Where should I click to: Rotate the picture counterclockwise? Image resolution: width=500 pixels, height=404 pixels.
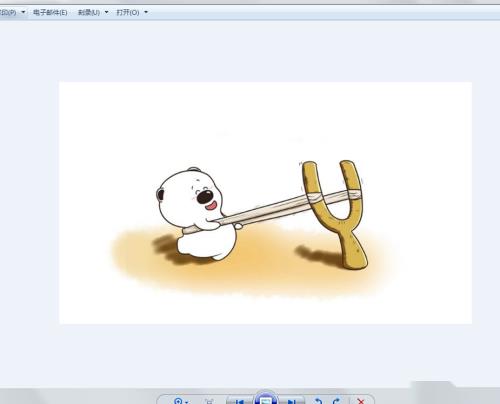click(319, 401)
